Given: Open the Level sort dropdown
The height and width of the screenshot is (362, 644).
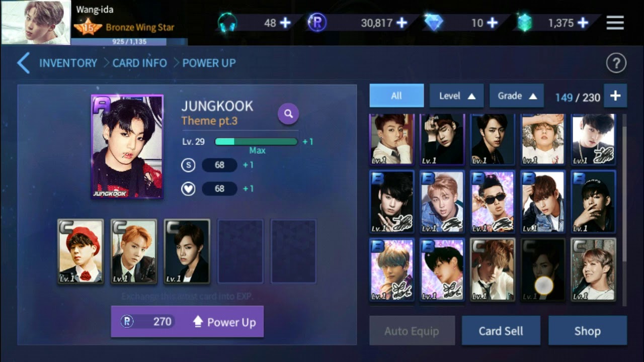Looking at the screenshot, I should click(x=457, y=96).
